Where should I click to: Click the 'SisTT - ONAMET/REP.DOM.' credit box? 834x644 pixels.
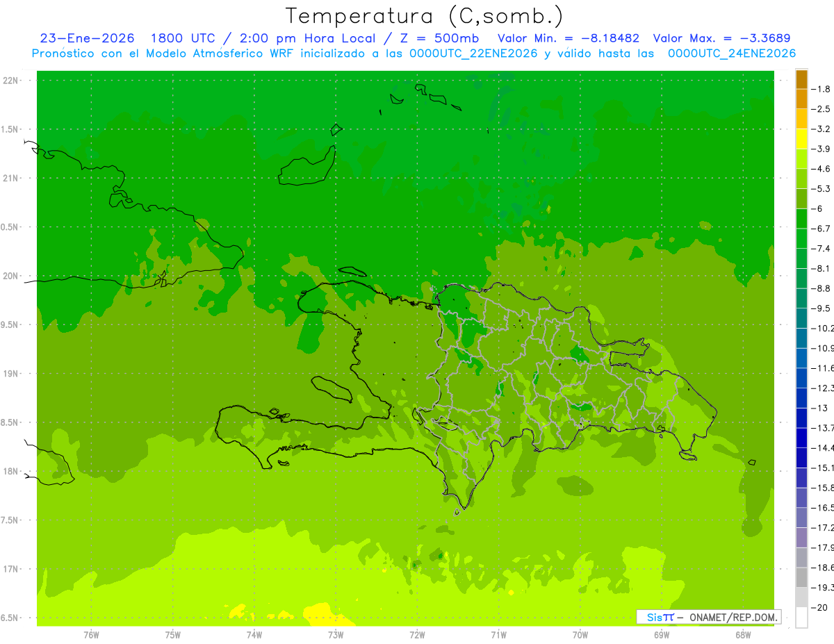[709, 617]
